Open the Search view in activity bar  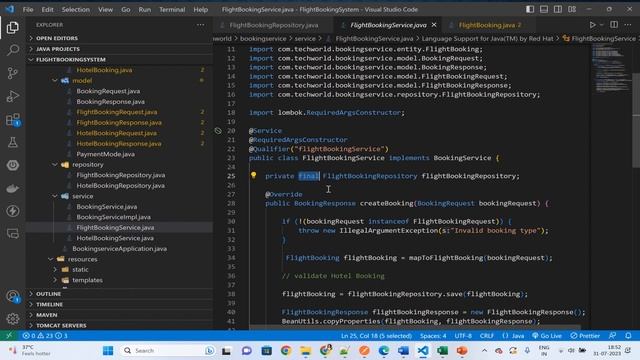point(13,50)
